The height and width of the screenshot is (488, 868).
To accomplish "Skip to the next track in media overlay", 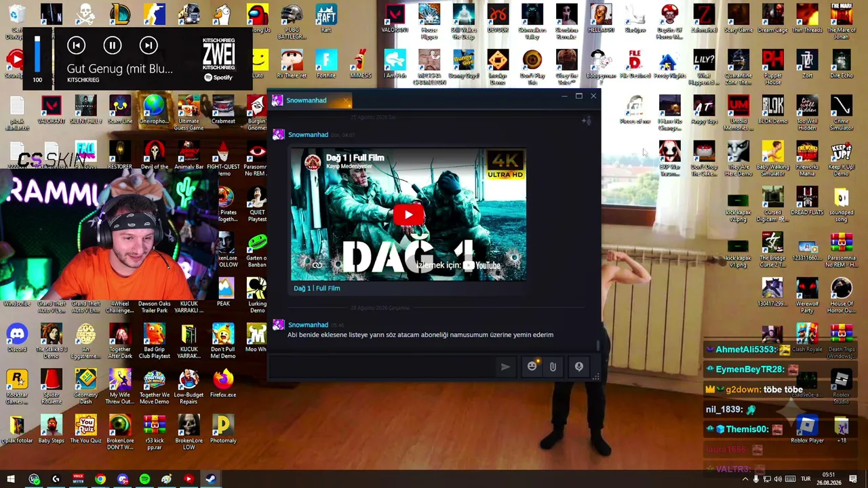I will point(149,45).
